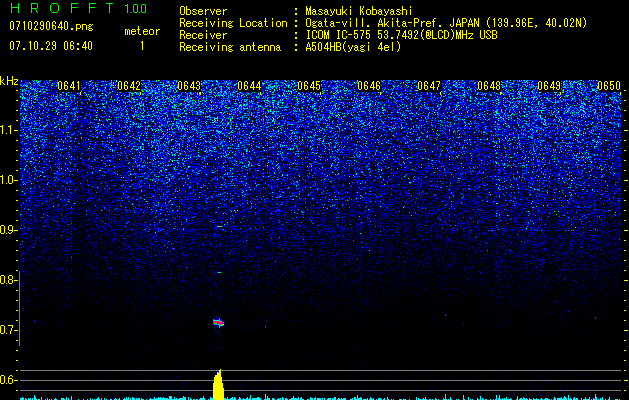Image resolution: width=629 pixels, height=400 pixels.
Task: Click the 0.9 kHz axis label
Action: pyautogui.click(x=7, y=230)
